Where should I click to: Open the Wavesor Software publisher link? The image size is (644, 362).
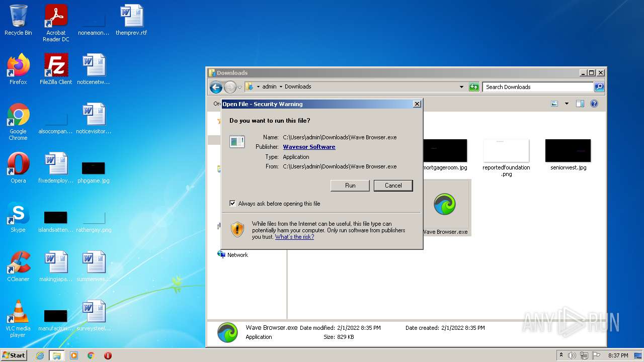309,147
